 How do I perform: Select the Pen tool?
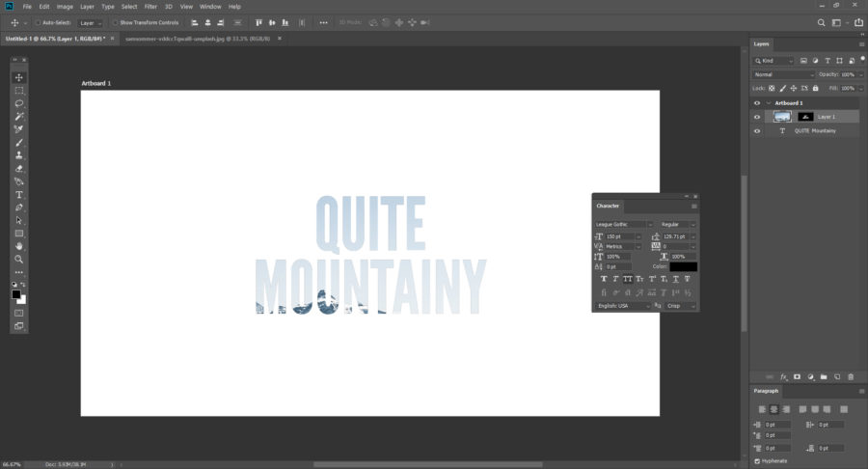(19, 207)
